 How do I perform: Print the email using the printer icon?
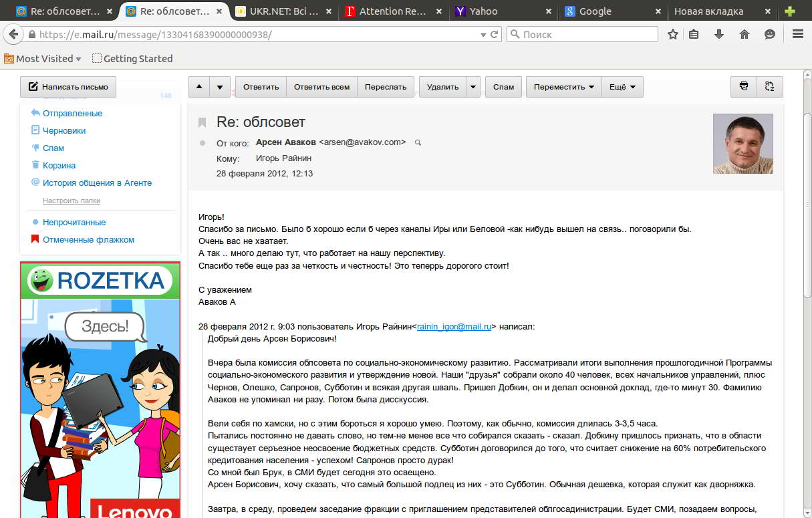point(743,87)
